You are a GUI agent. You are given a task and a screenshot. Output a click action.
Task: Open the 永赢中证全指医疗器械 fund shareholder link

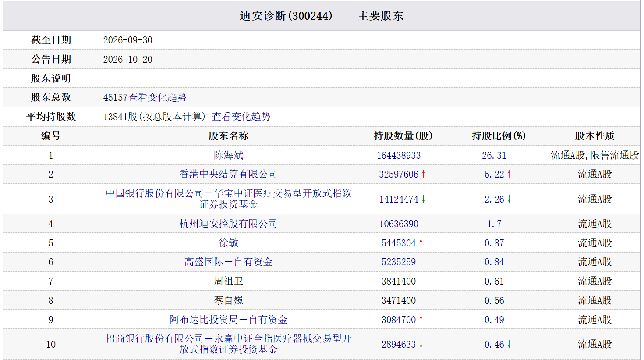tap(228, 344)
